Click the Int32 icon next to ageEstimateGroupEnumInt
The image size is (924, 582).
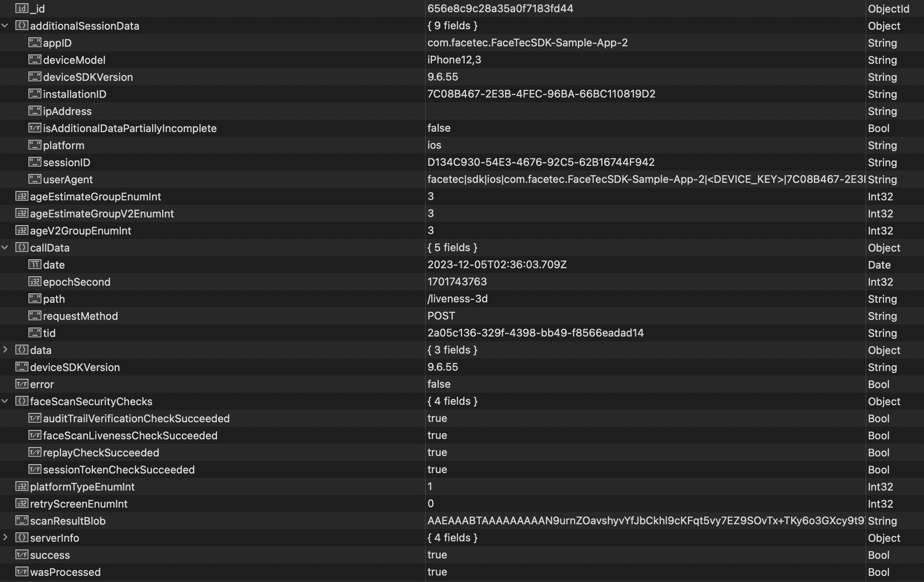click(x=22, y=196)
